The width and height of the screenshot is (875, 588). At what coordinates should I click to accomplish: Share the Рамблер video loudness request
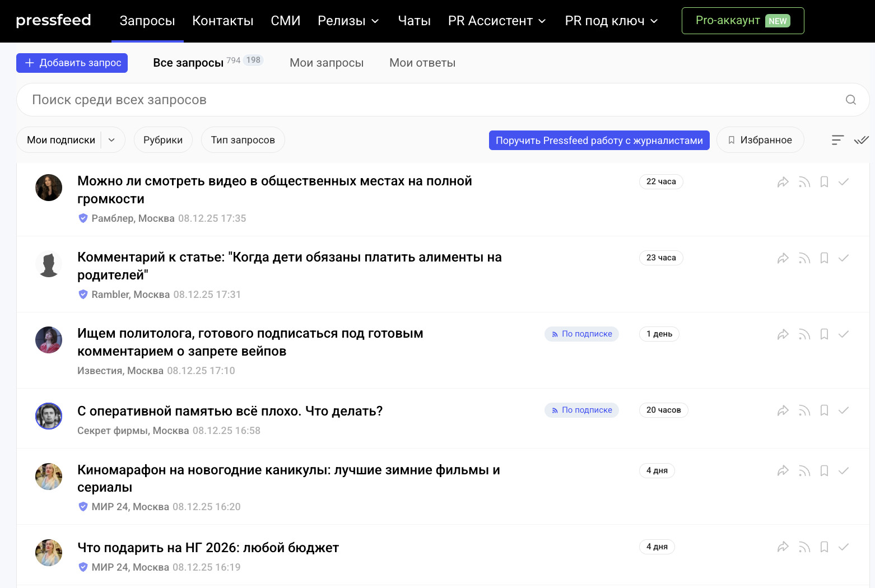[x=783, y=182]
